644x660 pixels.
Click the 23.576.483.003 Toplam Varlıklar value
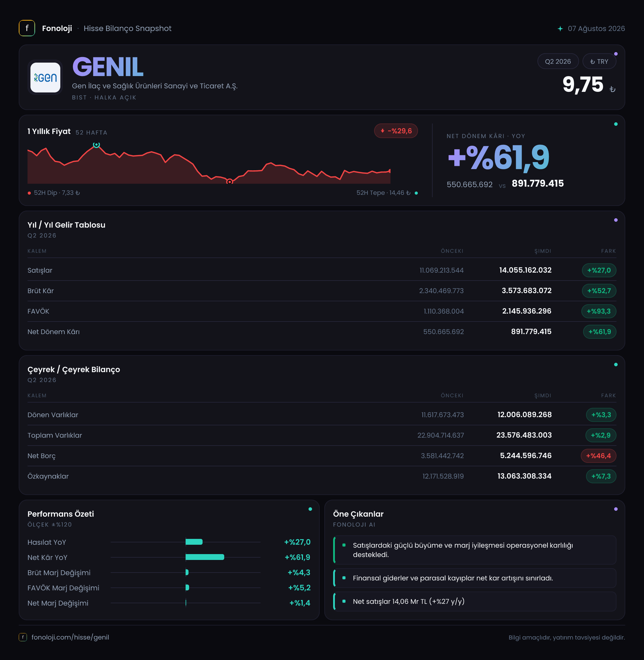[x=524, y=435]
